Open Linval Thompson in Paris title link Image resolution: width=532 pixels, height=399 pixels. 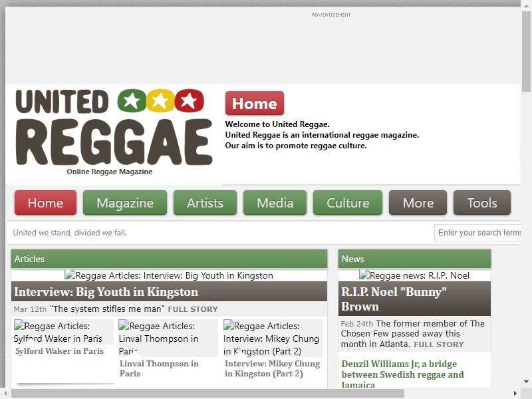tap(159, 368)
